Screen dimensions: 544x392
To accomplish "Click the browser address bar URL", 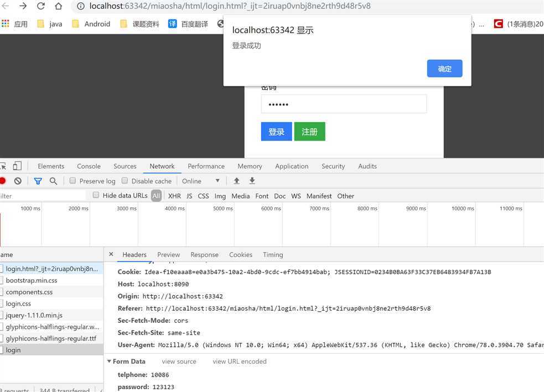I will click(230, 6).
